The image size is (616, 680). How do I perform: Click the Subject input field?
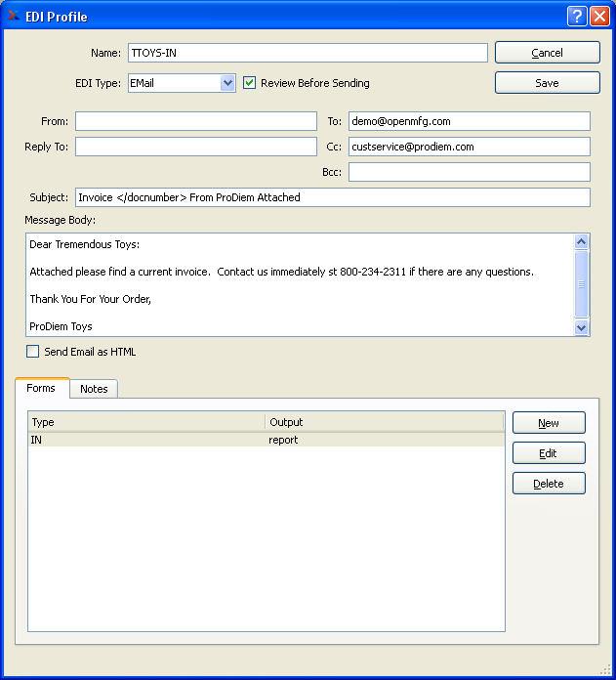pyautogui.click(x=333, y=197)
